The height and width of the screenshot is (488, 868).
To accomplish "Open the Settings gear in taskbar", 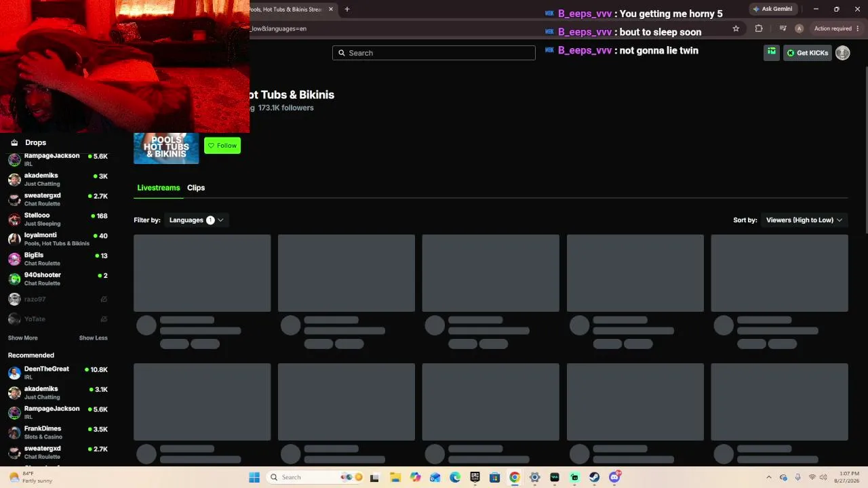I will click(534, 477).
